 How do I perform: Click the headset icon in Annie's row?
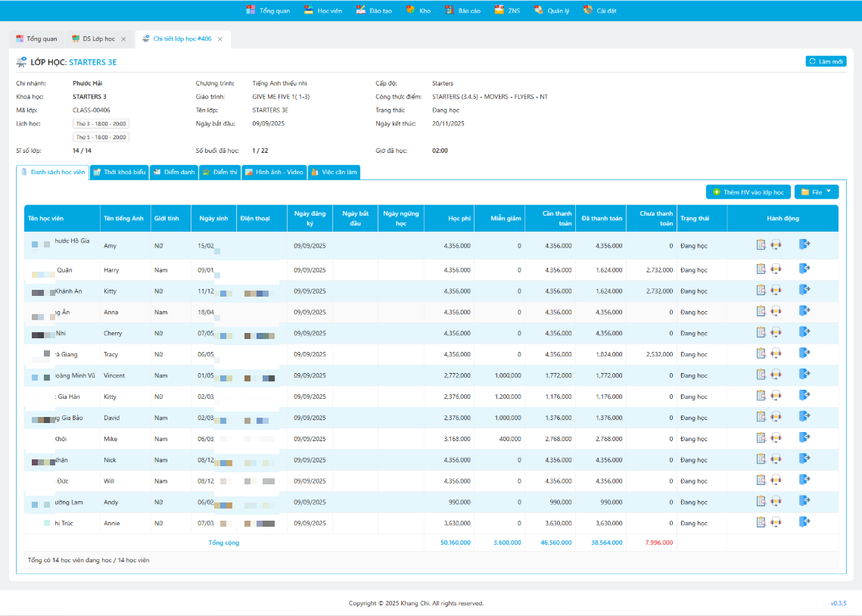pos(776,522)
